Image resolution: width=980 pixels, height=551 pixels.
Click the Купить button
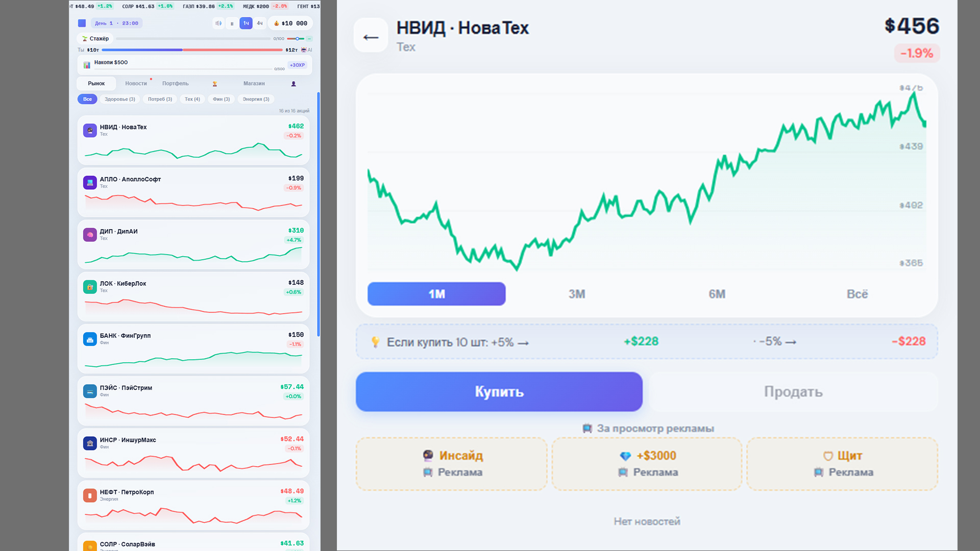tap(499, 392)
